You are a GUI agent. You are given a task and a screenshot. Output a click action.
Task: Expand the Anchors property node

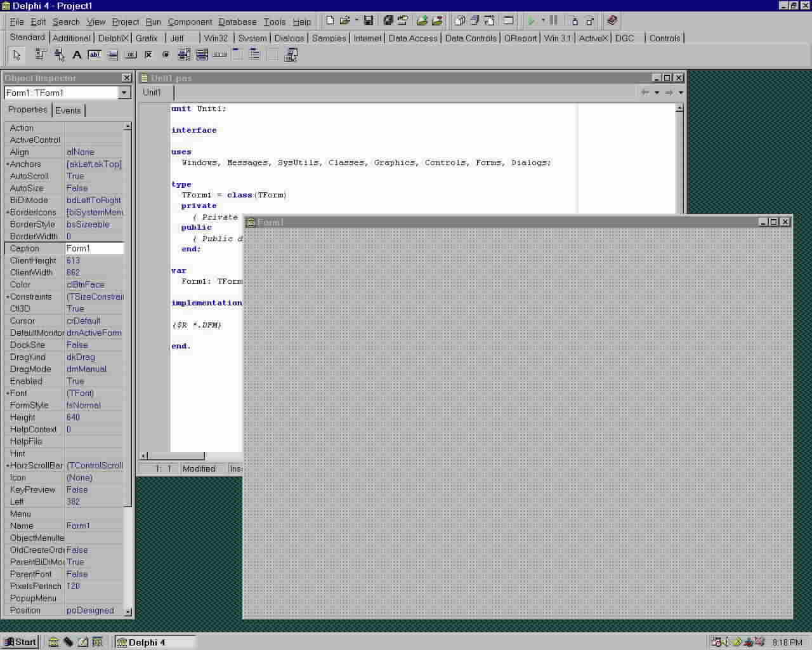(6, 164)
